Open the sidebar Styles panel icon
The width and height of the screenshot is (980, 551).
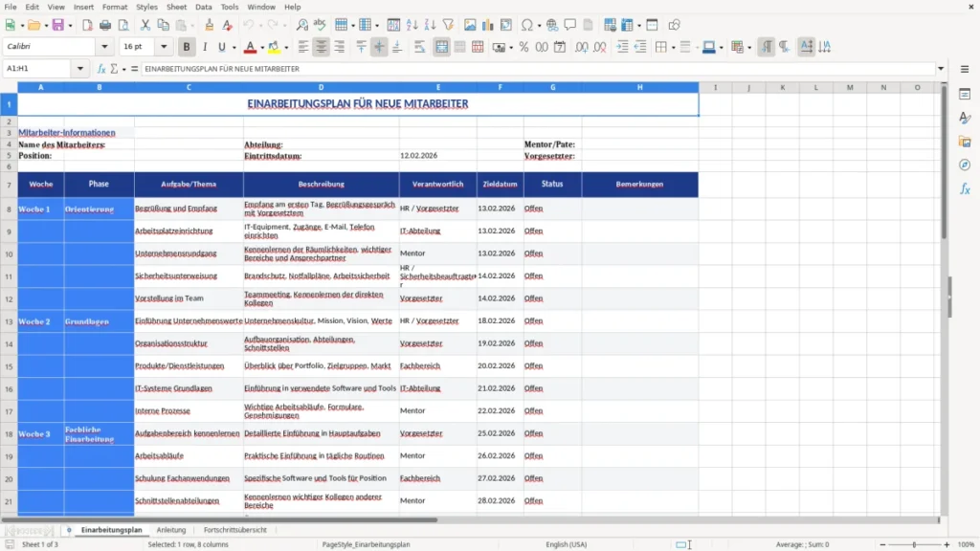pos(965,118)
